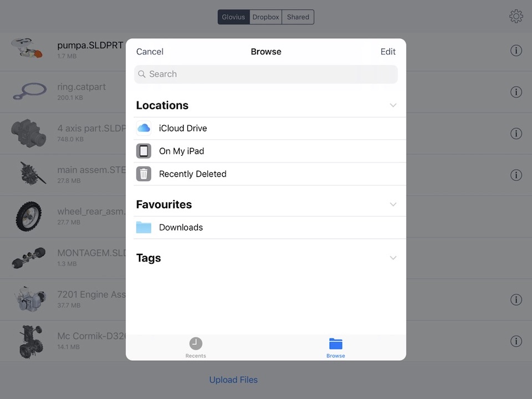Select the 7201 Engine file name
The width and height of the screenshot is (532, 399).
91,294
